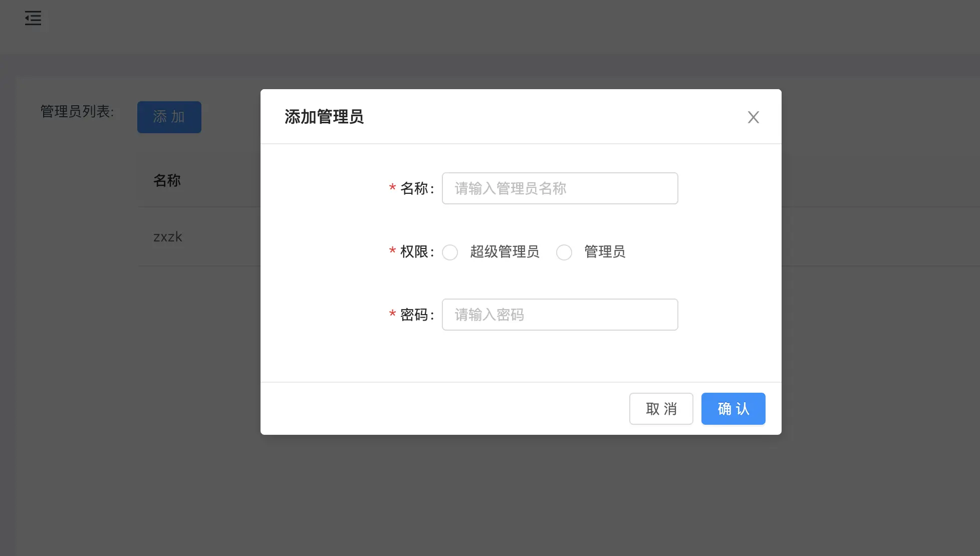Focus the 名称 input field
This screenshot has height=556, width=980.
tap(560, 188)
